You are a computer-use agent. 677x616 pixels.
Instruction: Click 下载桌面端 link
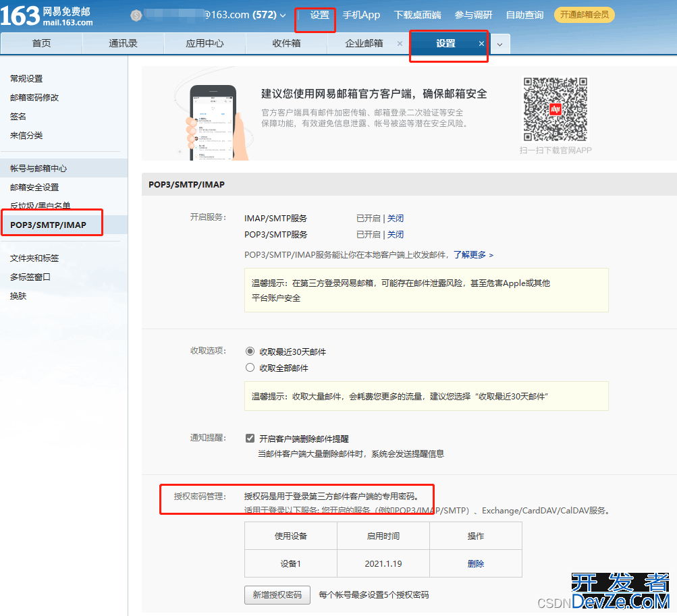tap(418, 15)
